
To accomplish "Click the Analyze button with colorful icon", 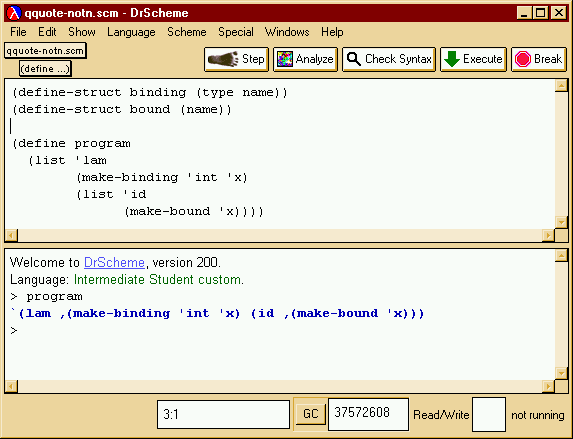I will click(305, 59).
